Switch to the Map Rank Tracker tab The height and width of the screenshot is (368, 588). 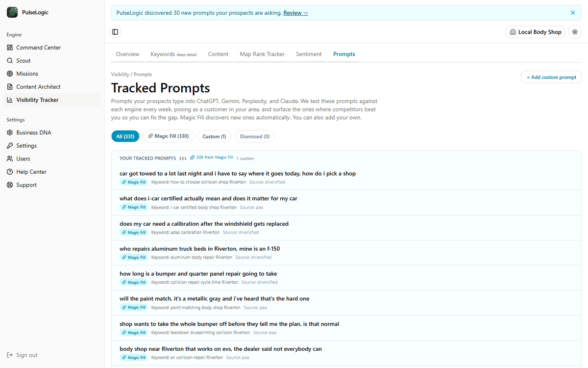pyautogui.click(x=262, y=54)
